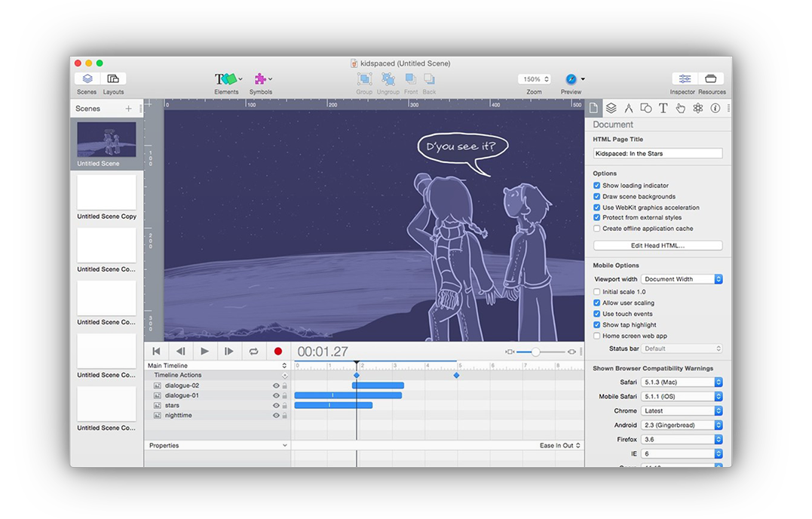Click the Bring to Front icon
This screenshot has width=812, height=519.
point(411,78)
